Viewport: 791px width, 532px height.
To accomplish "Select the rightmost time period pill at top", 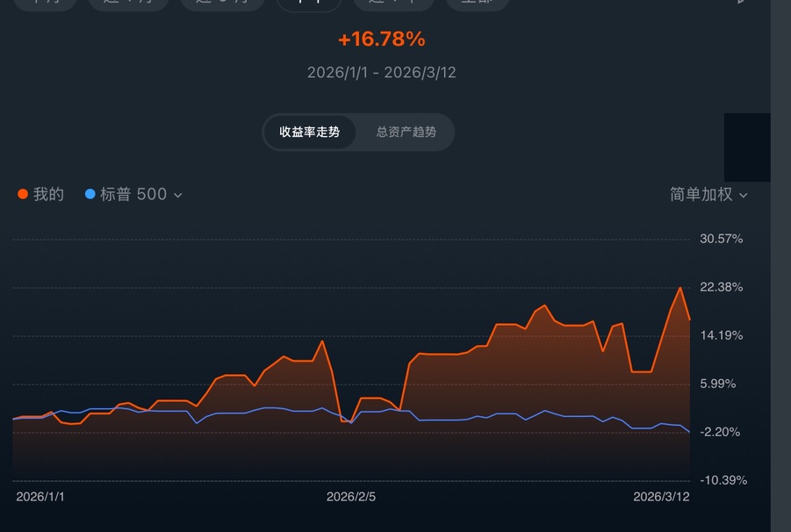I will 478,4.
